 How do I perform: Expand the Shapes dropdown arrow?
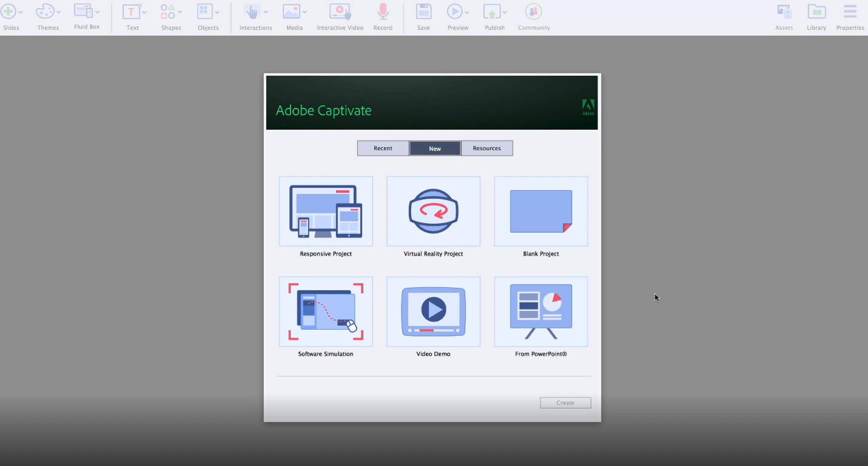180,12
